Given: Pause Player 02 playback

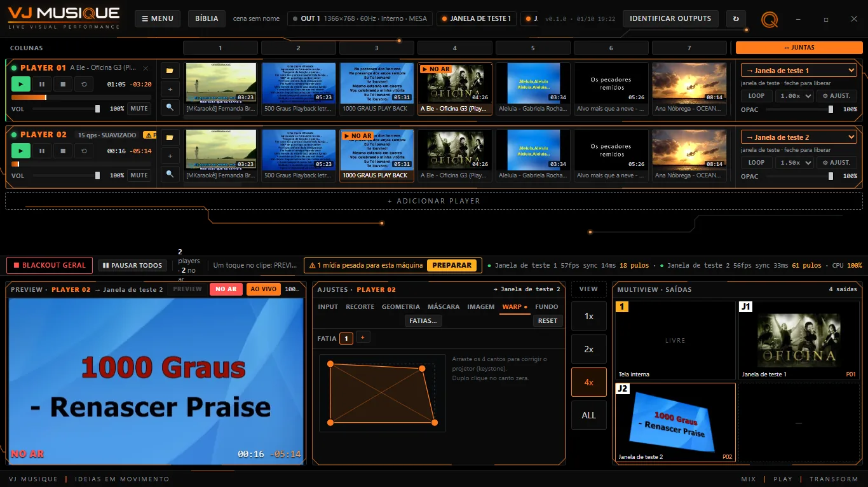Looking at the screenshot, I should (x=42, y=151).
